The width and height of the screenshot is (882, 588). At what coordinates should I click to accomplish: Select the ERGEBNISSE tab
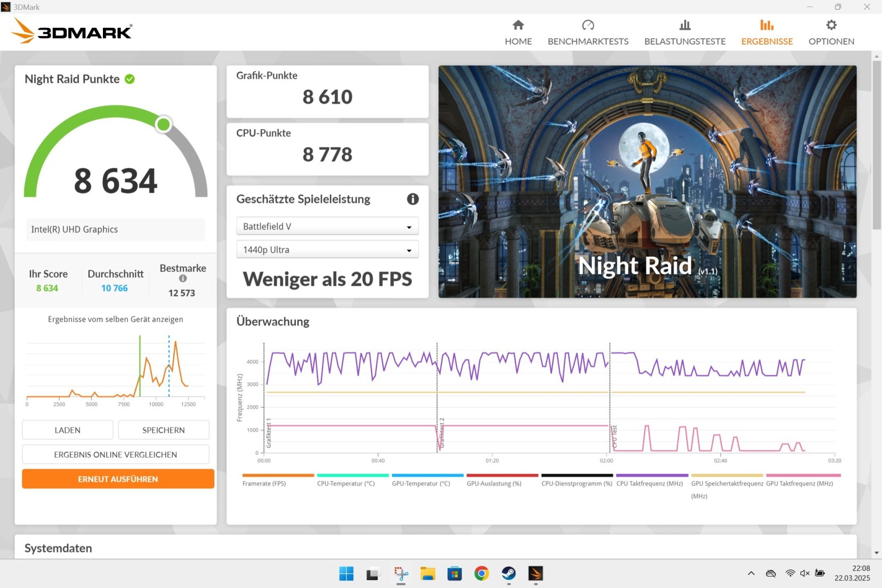click(767, 33)
